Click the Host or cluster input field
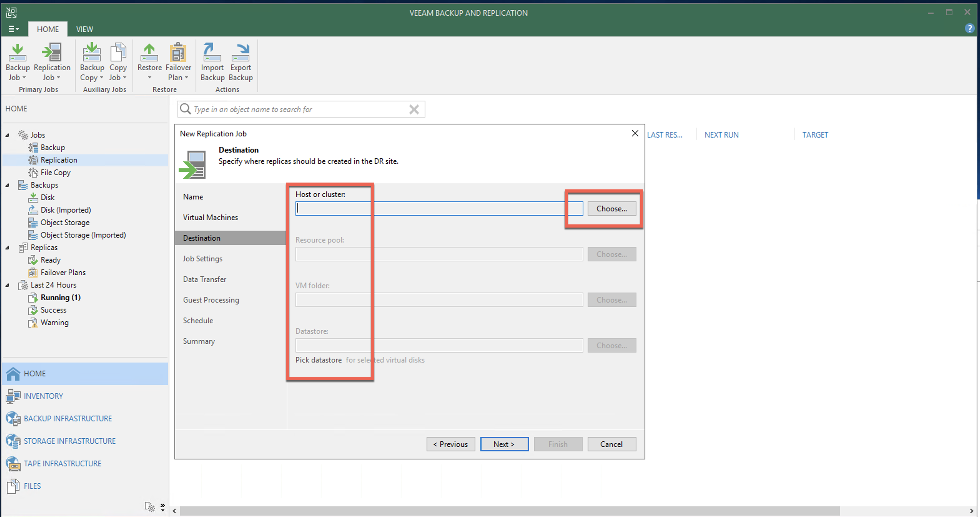Image resolution: width=980 pixels, height=517 pixels. click(x=438, y=208)
